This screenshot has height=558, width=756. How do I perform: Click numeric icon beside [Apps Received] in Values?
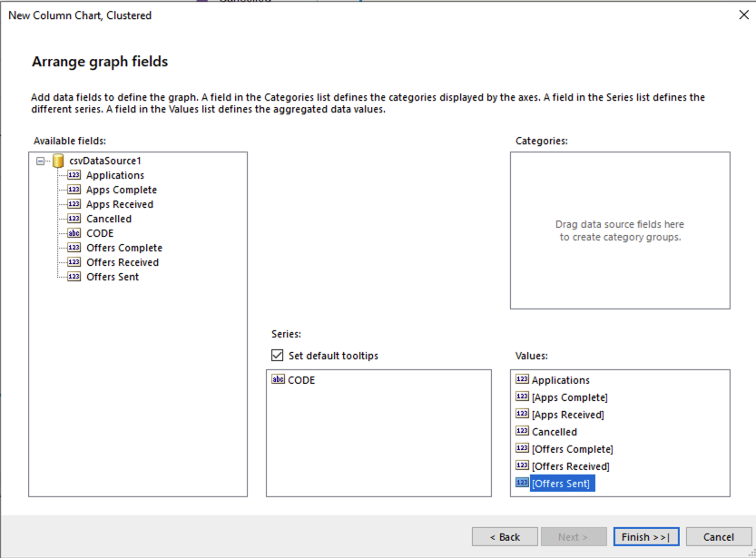point(522,414)
